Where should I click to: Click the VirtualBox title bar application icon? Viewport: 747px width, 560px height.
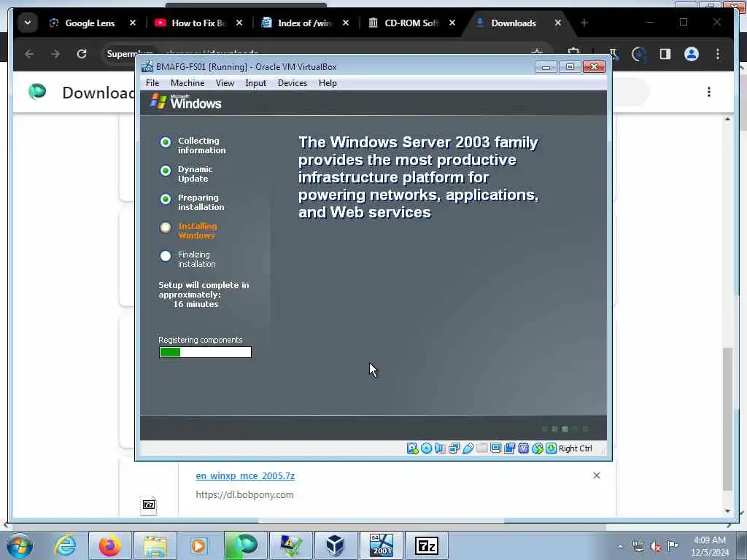pos(147,66)
